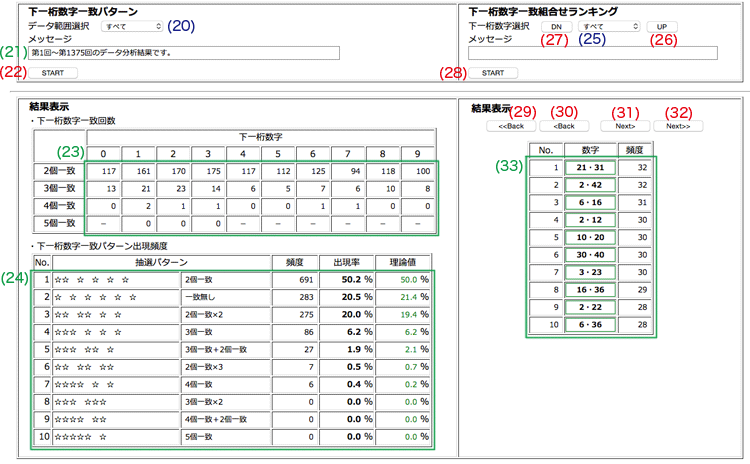Image resolution: width=750 pixels, height=464 pixels.
Task: Open the データ範囲選択 dropdown
Action: [x=132, y=26]
